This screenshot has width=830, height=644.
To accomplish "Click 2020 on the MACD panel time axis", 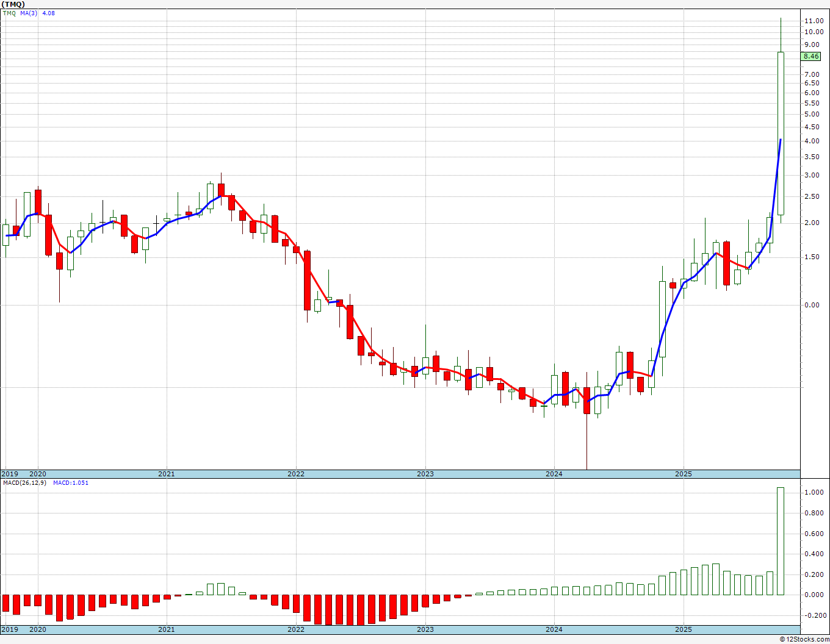I will click(x=38, y=629).
